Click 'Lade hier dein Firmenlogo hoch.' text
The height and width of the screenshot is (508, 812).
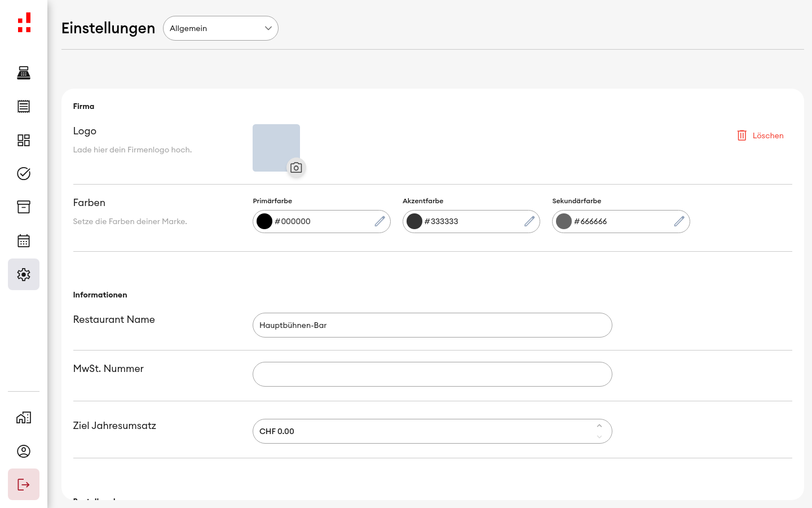(133, 150)
